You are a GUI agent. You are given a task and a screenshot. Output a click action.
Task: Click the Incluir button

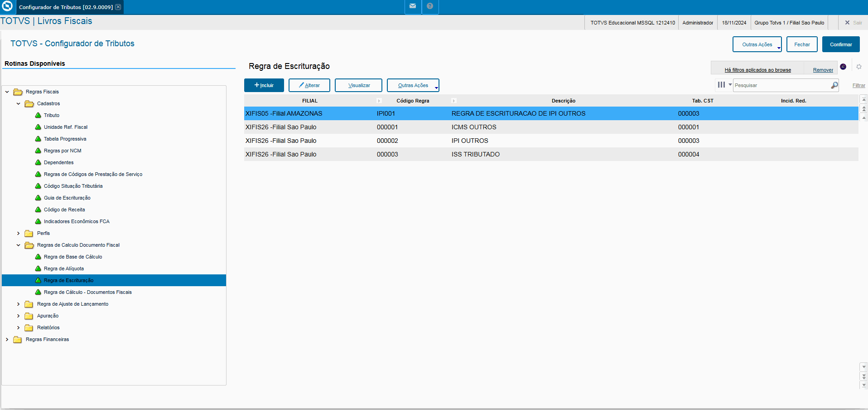coord(264,85)
